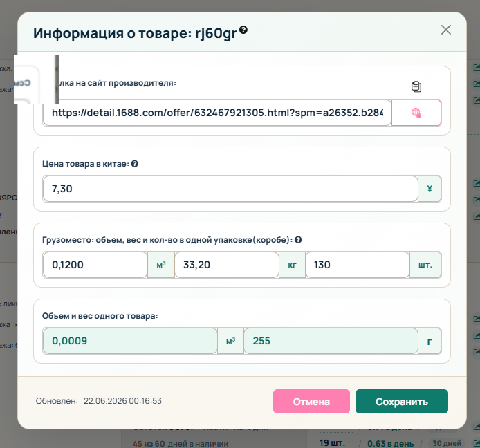Edit package quantity field 130

[x=358, y=265]
